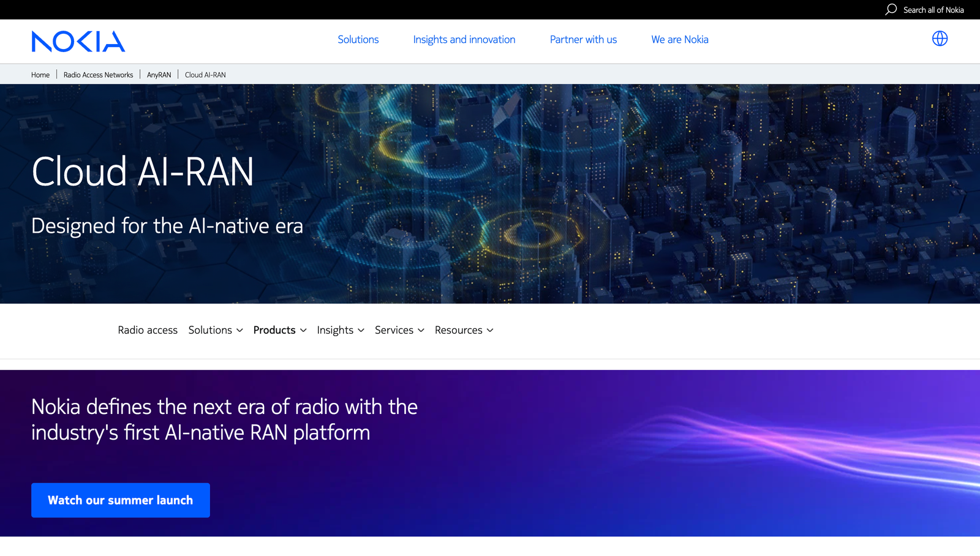Expand Insights sub-navigation dropdown

(341, 330)
